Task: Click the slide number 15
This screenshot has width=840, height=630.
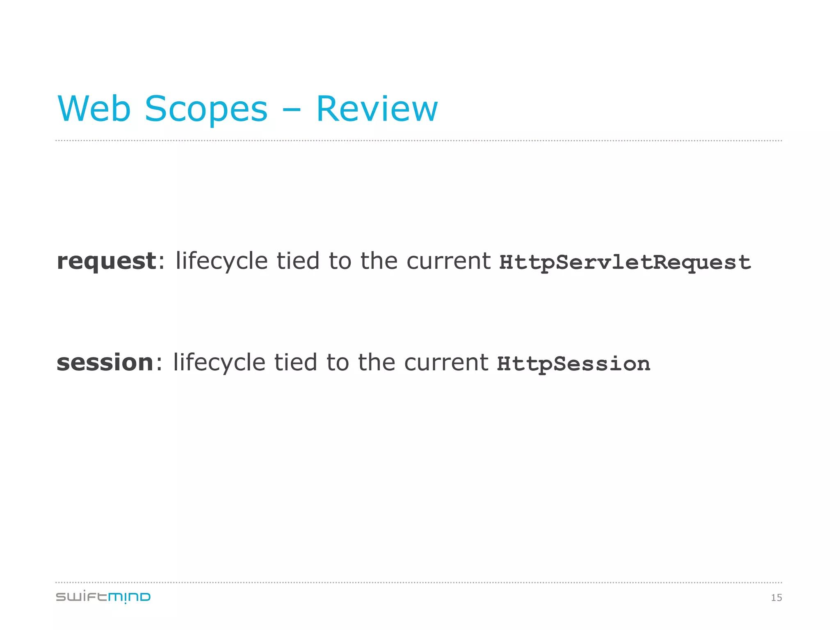Action: point(776,598)
